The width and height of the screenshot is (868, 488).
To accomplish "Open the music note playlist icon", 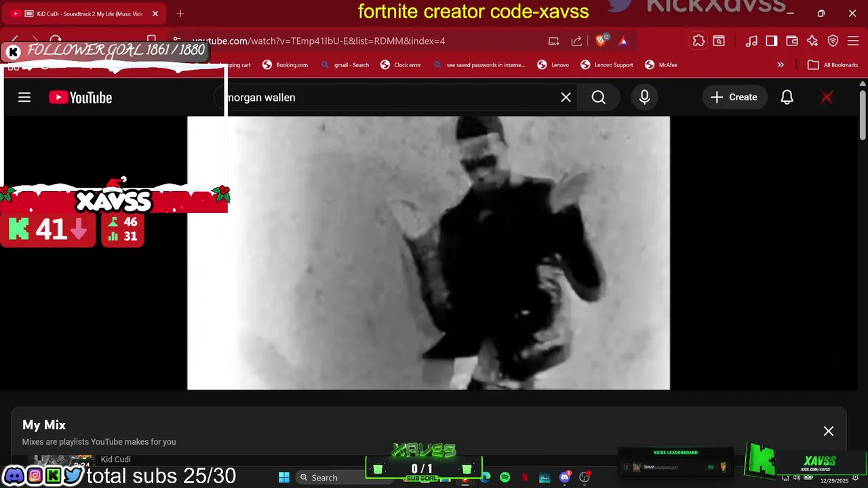I will click(751, 41).
